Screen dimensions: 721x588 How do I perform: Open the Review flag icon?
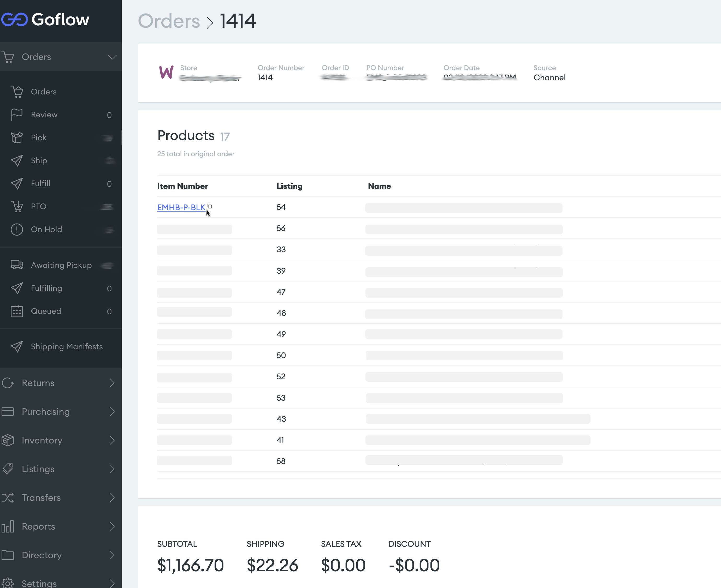point(17,115)
